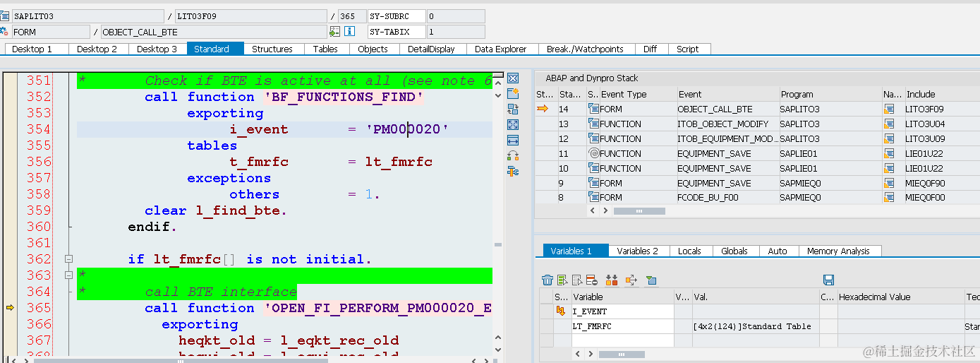Click the full screen tool icon
This screenshot has height=363, width=980.
(x=513, y=124)
